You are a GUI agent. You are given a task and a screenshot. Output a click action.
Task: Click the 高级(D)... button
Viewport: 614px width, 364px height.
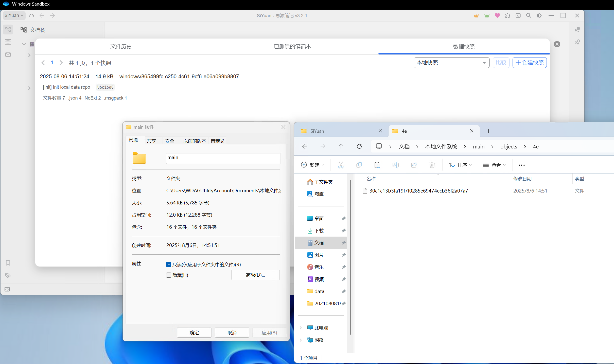click(x=255, y=275)
